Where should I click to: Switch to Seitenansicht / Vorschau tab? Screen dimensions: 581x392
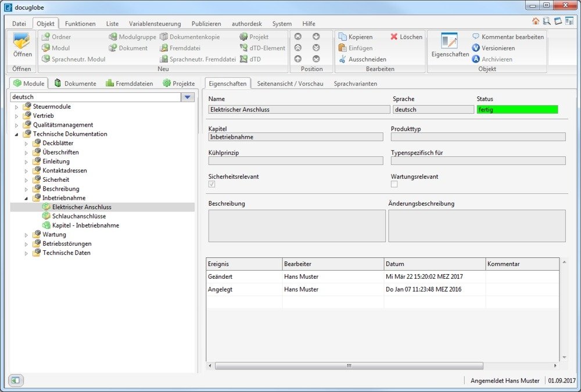coord(290,84)
